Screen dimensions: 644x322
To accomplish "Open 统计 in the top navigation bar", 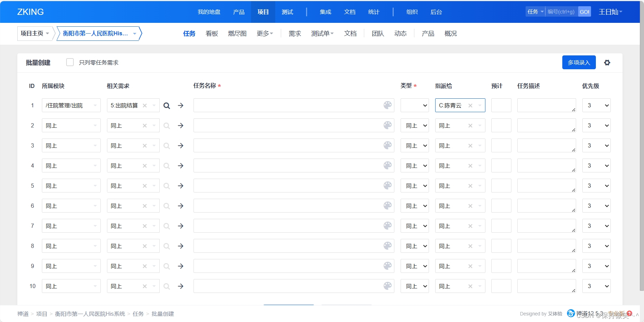I will coord(374,12).
